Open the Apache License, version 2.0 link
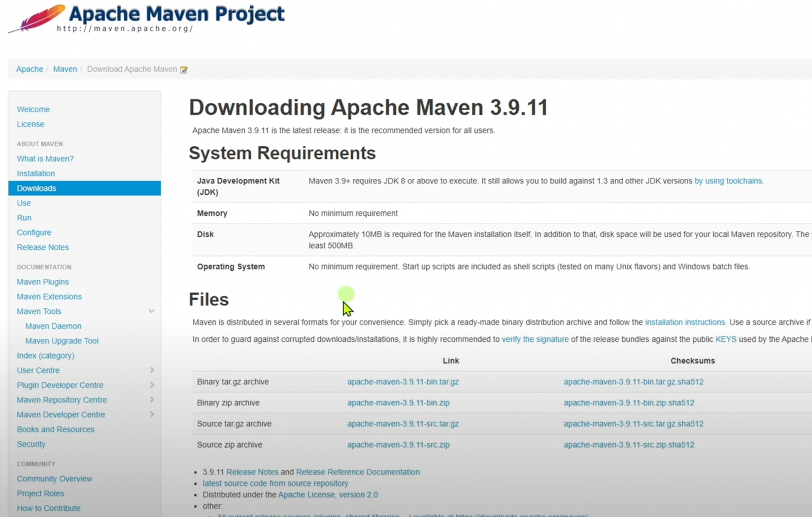 (328, 494)
